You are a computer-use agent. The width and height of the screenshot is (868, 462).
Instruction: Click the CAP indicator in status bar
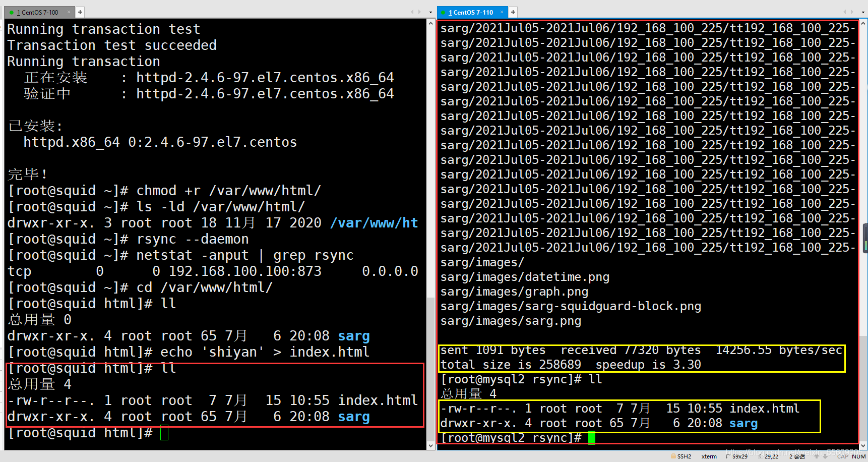(x=843, y=456)
